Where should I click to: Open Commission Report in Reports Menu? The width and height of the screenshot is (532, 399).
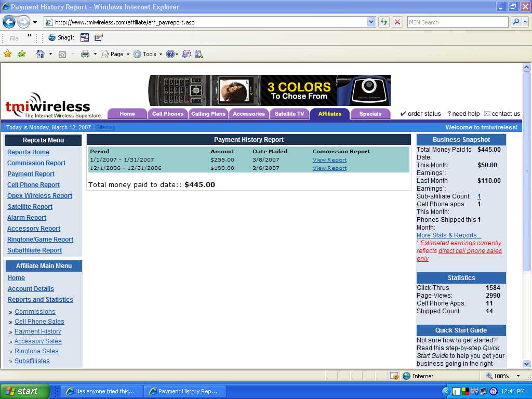point(36,163)
